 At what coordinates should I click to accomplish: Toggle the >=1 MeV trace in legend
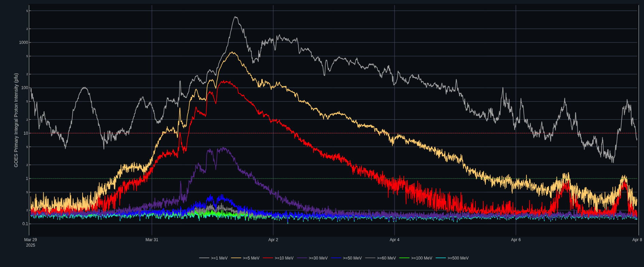click(x=213, y=258)
